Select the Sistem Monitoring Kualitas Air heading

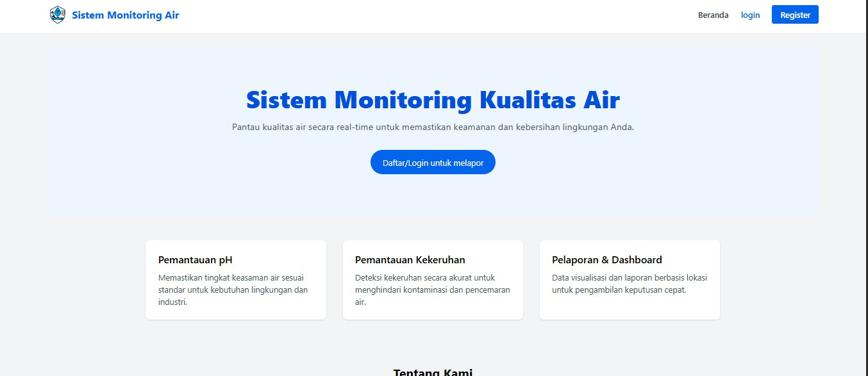point(433,100)
